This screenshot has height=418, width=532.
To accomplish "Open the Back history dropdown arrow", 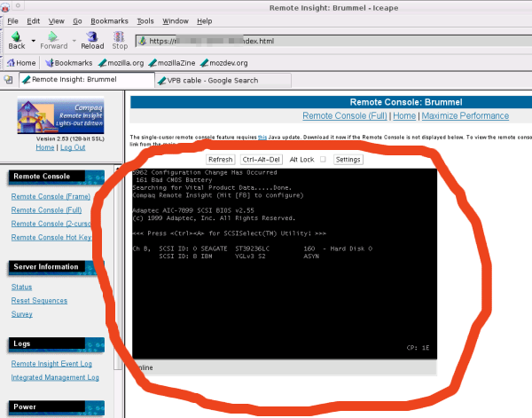I will pyautogui.click(x=34, y=41).
